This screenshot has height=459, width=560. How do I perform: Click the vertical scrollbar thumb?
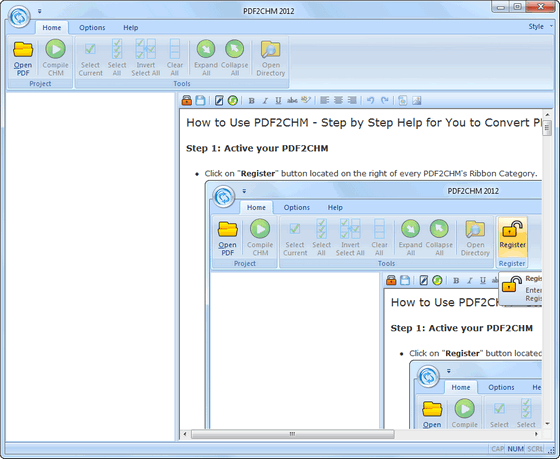click(547, 128)
